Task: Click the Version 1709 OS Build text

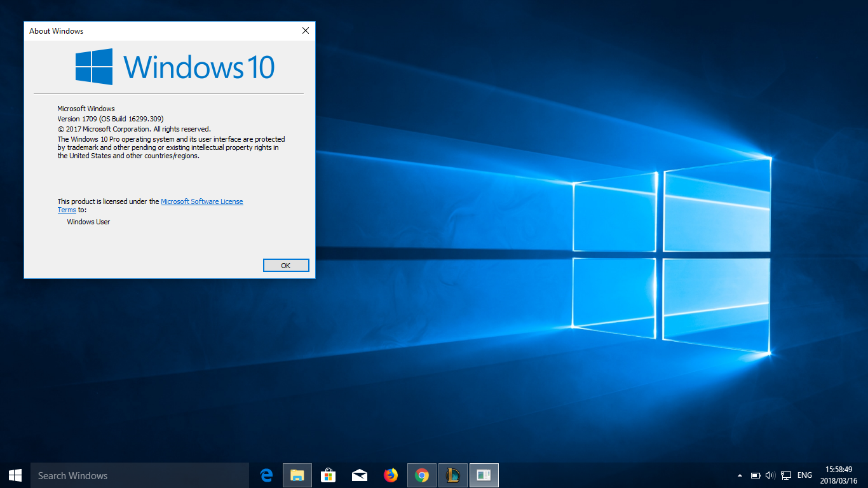Action: [111, 119]
